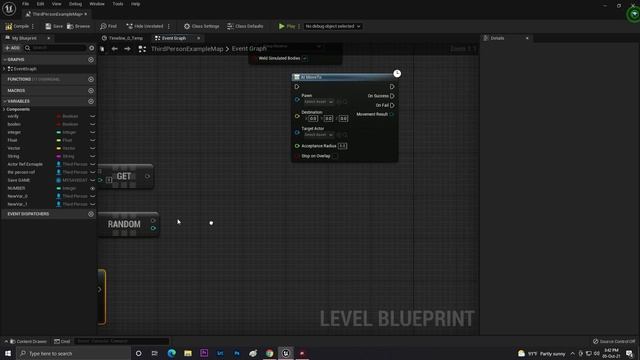
Task: Click Event Graph in the breadcrumb
Action: coord(249,49)
